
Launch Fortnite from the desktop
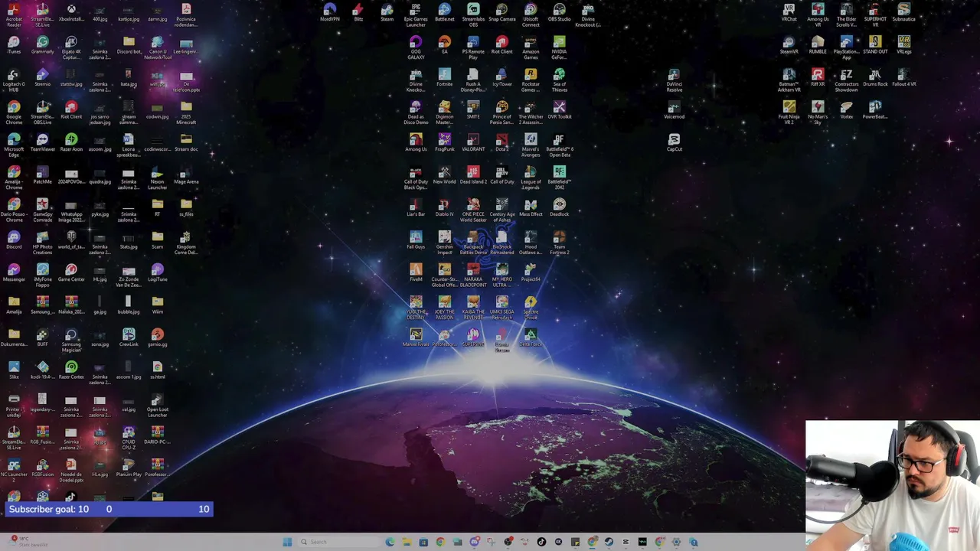pos(445,77)
